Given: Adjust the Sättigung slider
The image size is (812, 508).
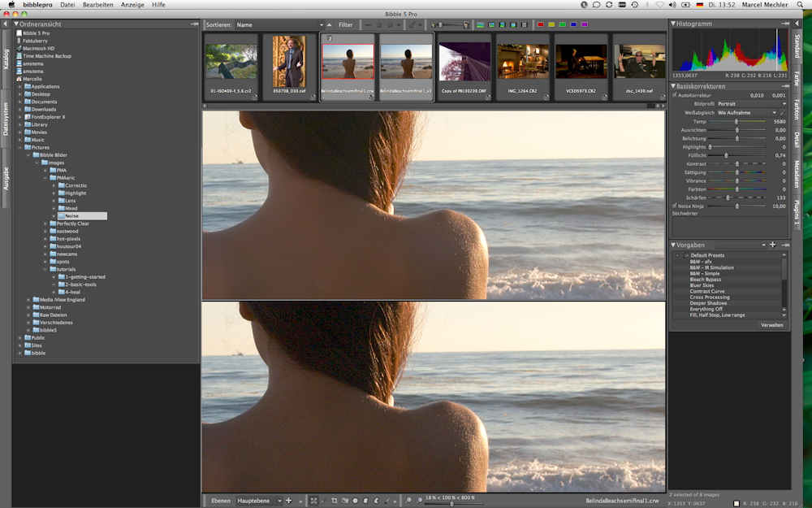Looking at the screenshot, I should 736,172.
